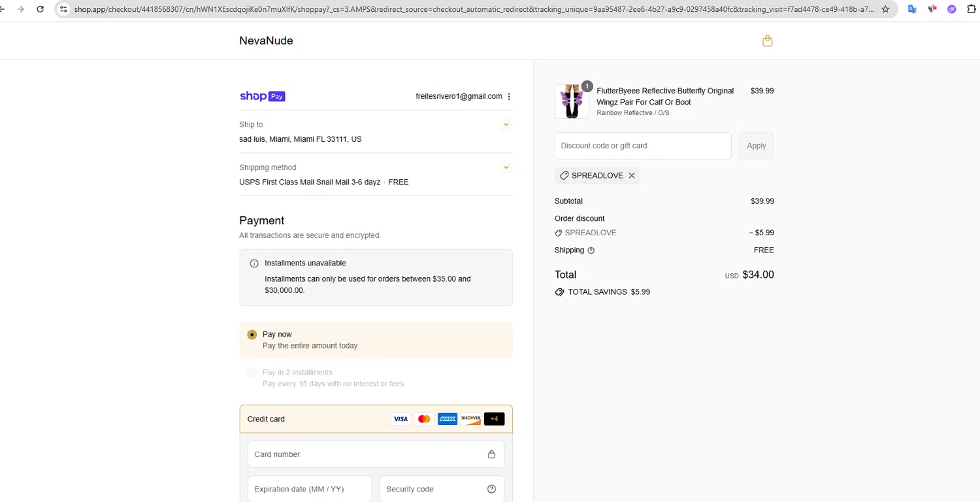The height and width of the screenshot is (502, 980).
Task: Select the Pay now radio option
Action: [x=252, y=335]
